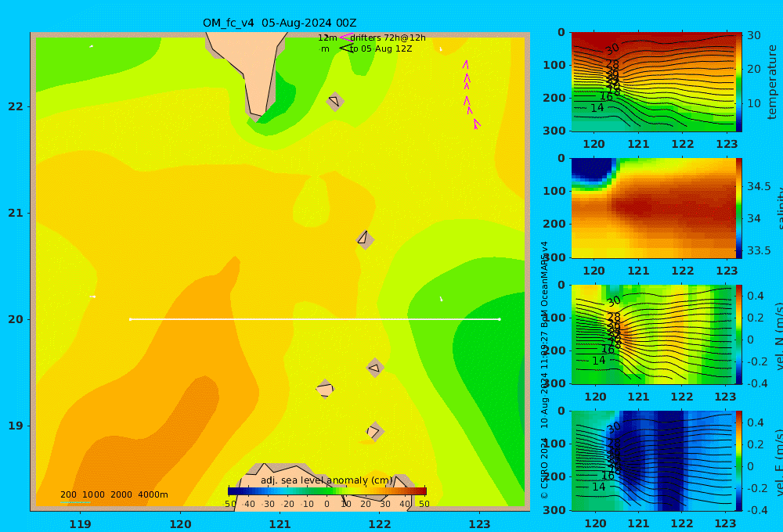Click the black arrow legend symbol

(346, 48)
